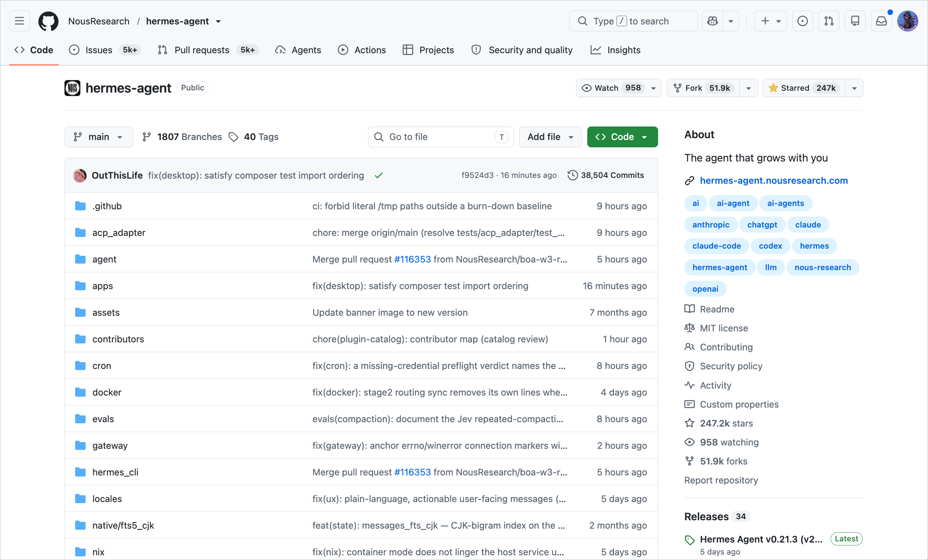Click the Go to file search field
Screen dimensions: 928x560
(x=441, y=137)
